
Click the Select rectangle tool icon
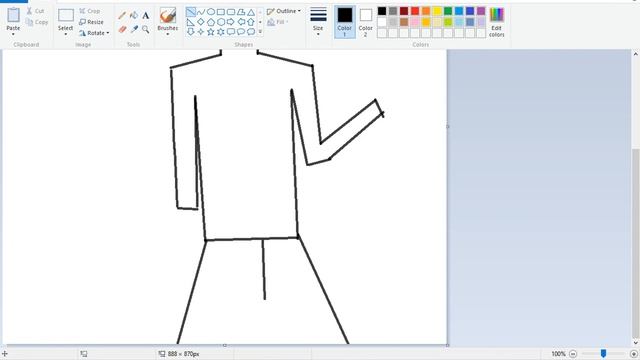[66, 16]
